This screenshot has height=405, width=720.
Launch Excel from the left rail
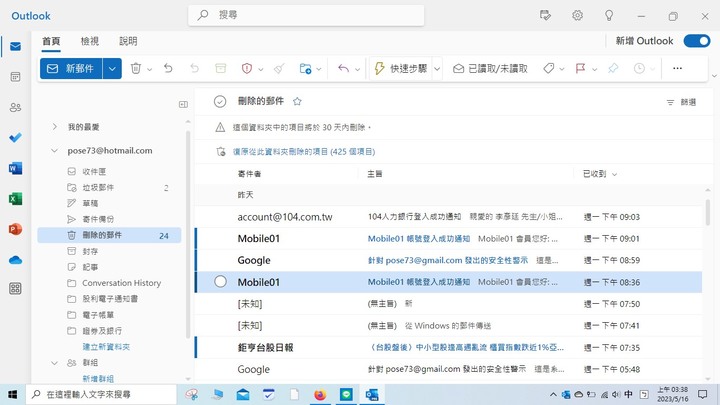[x=15, y=199]
